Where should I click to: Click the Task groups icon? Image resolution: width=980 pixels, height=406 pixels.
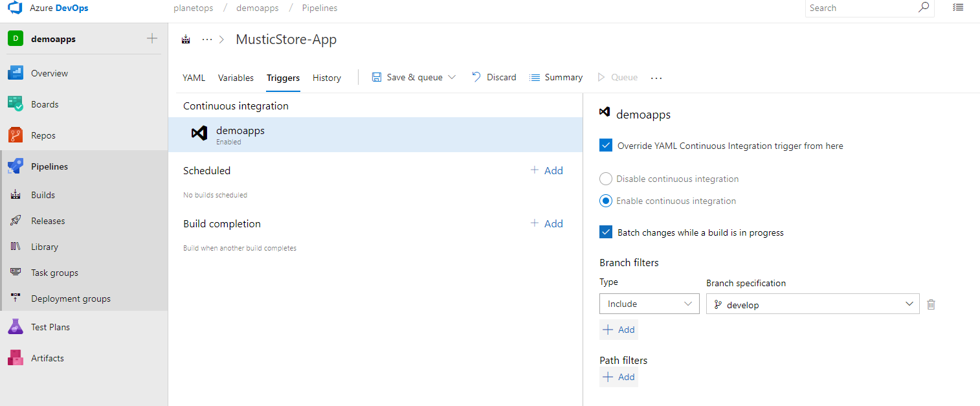point(16,273)
